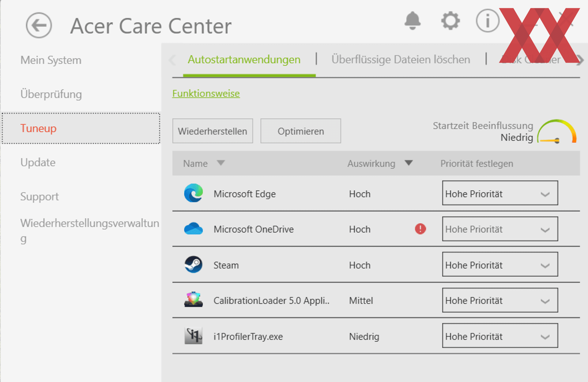Click the Microsoft Edge app icon
The height and width of the screenshot is (382, 588).
tap(194, 193)
